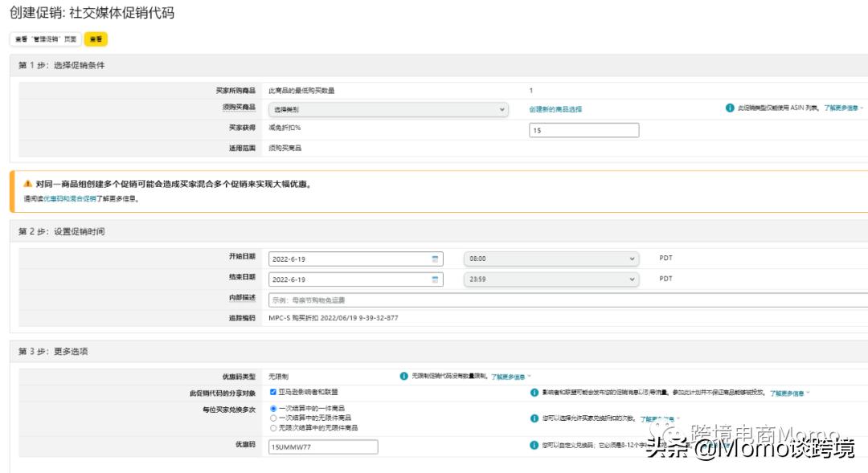This screenshot has height=473, width=868.
Task: Open the start date calendar picker
Action: coord(435,259)
